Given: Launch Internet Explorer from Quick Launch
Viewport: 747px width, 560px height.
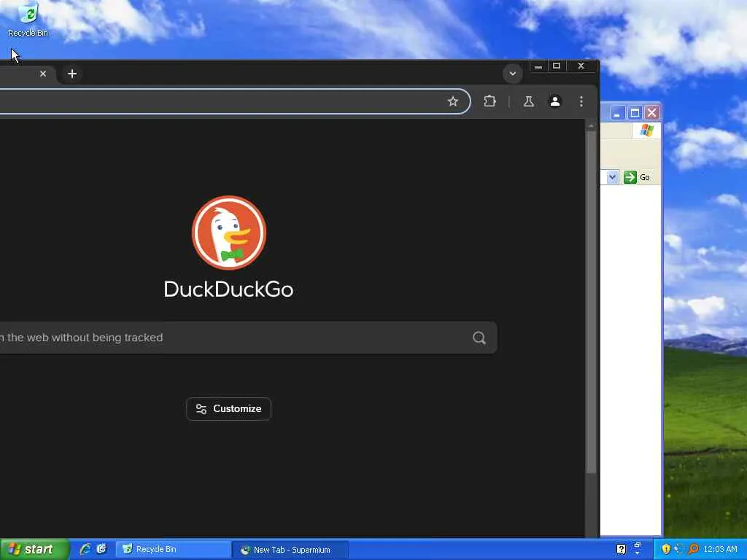Looking at the screenshot, I should pyautogui.click(x=85, y=549).
